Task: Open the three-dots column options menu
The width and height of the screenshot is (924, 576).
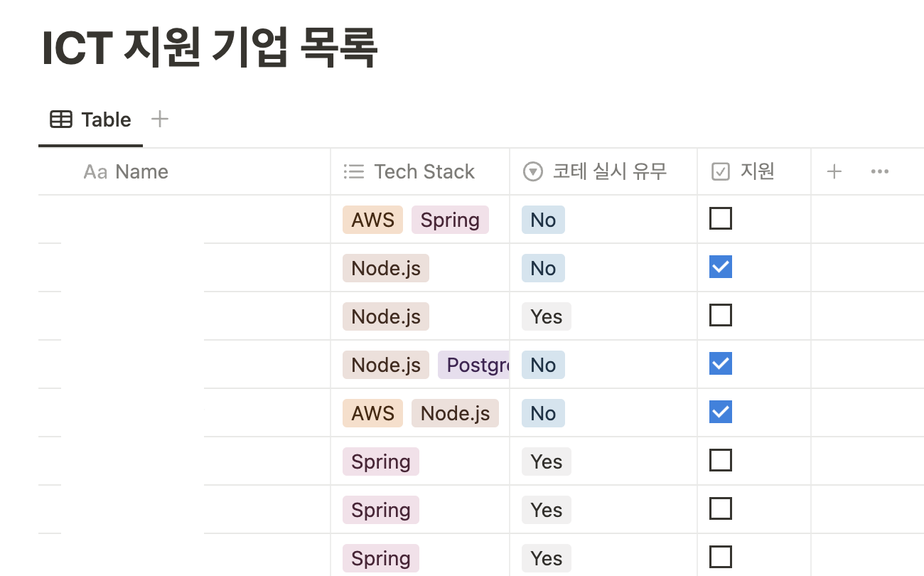Action: [x=880, y=171]
